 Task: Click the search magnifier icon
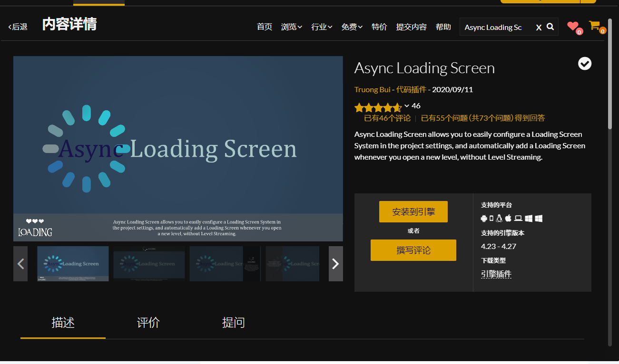point(550,27)
